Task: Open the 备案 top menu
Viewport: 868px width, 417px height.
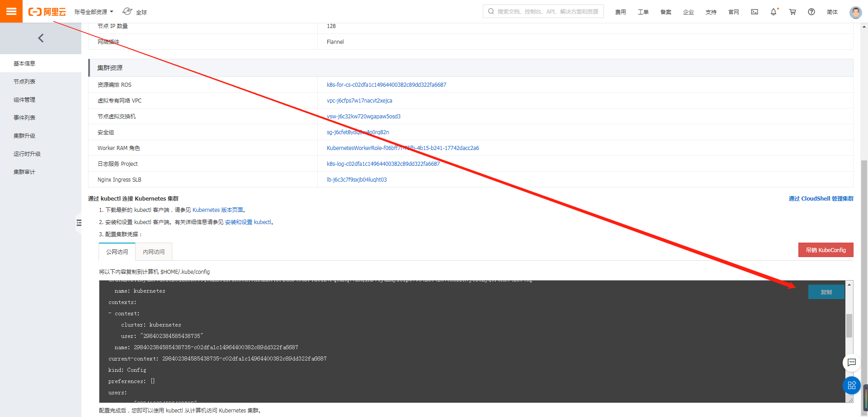Action: coord(665,12)
